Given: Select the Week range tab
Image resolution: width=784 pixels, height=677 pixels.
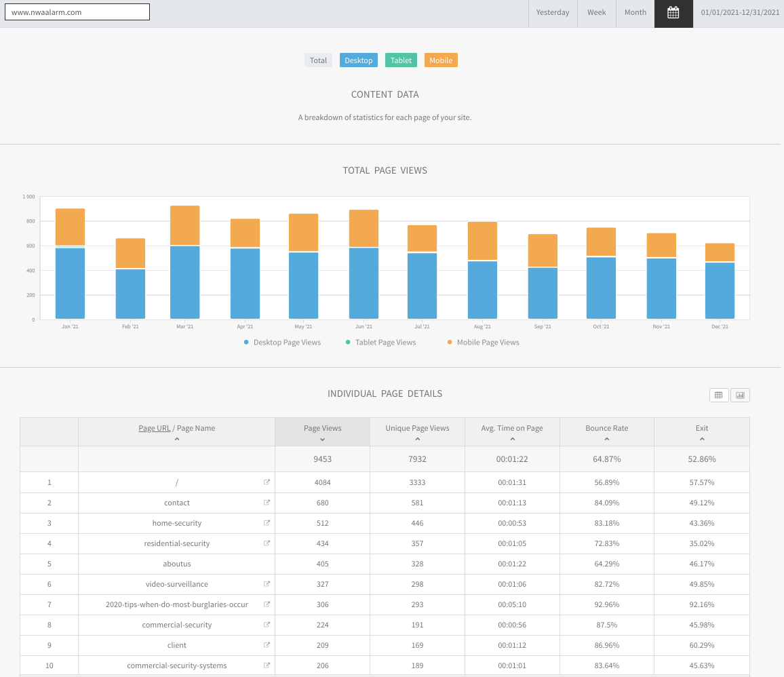Looking at the screenshot, I should [x=596, y=13].
